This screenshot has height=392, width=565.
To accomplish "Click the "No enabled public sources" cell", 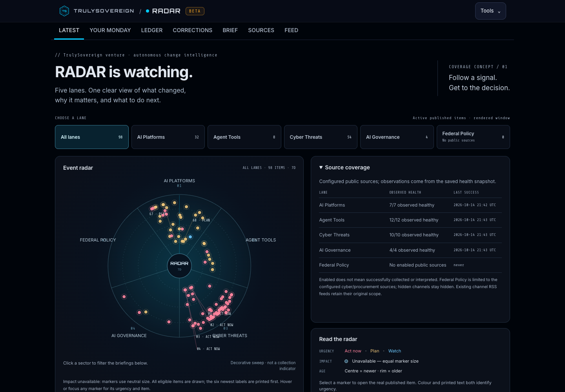I will 418,265.
